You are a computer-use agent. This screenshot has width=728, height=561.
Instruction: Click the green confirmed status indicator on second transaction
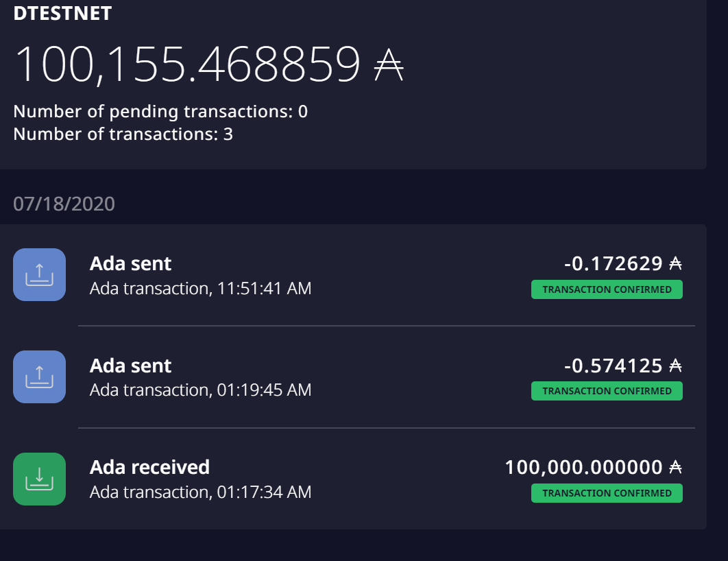coord(607,391)
